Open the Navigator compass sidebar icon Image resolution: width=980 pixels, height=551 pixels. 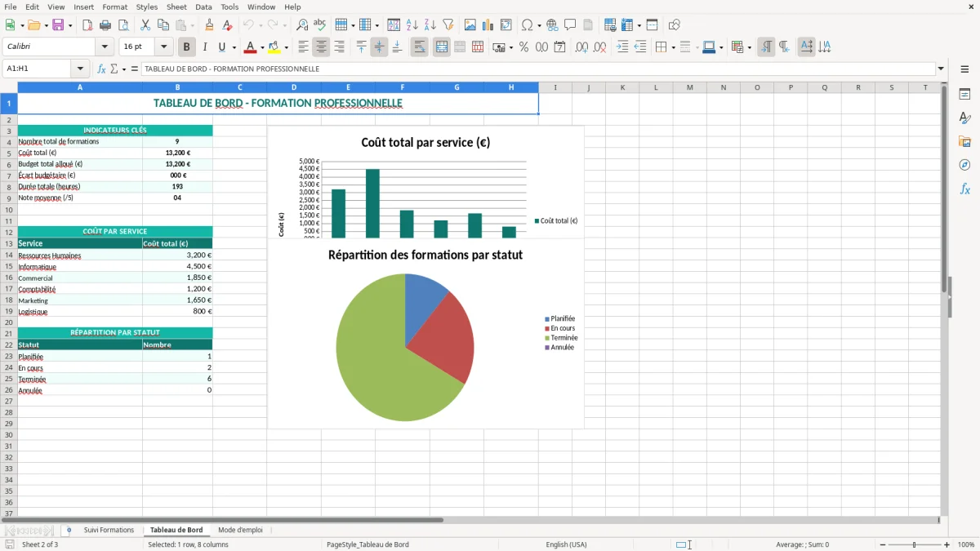coord(964,166)
